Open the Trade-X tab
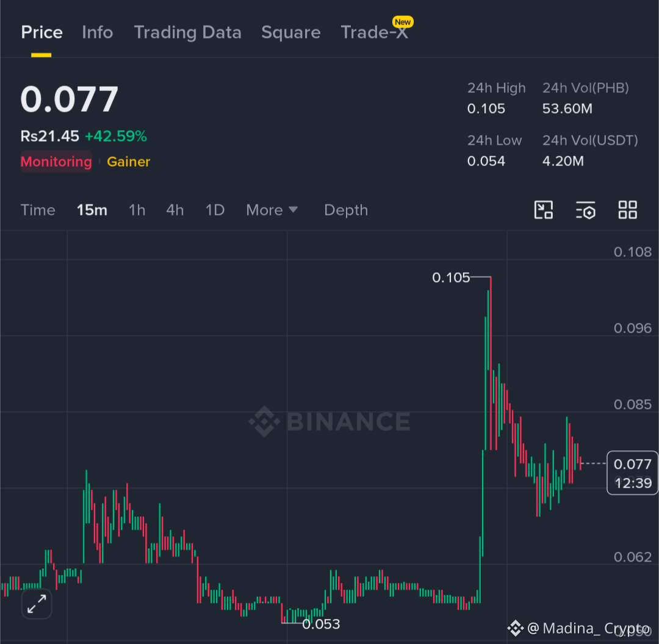 pos(374,33)
